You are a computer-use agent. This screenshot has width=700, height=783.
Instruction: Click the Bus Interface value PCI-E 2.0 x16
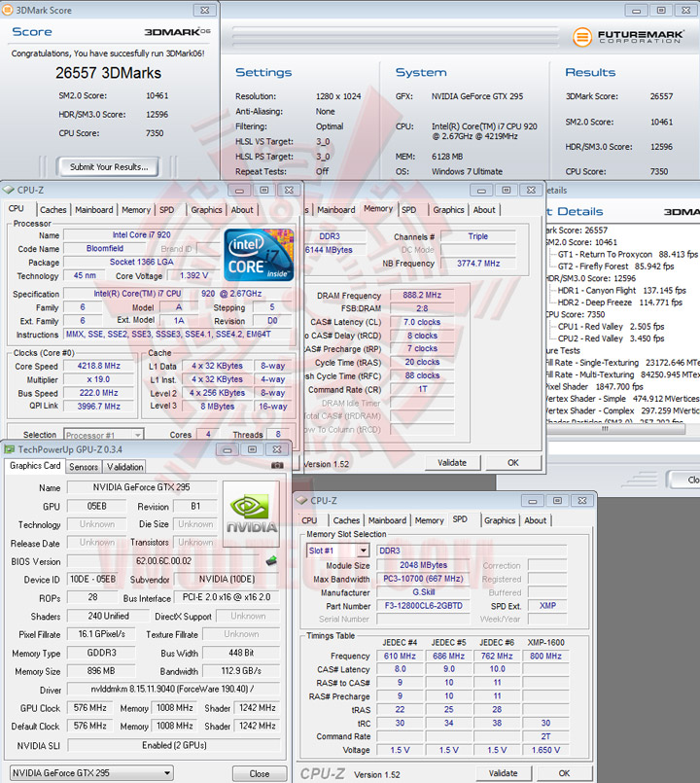click(227, 597)
